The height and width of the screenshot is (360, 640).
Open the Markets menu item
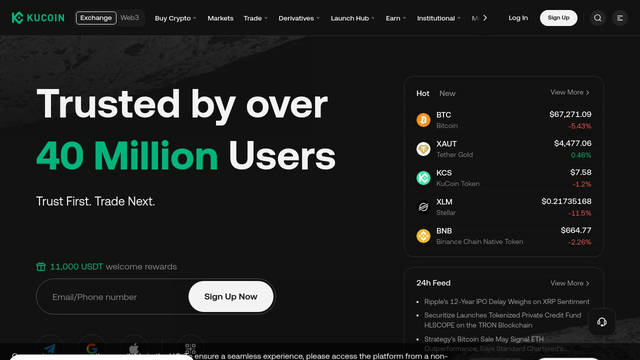[x=220, y=18]
